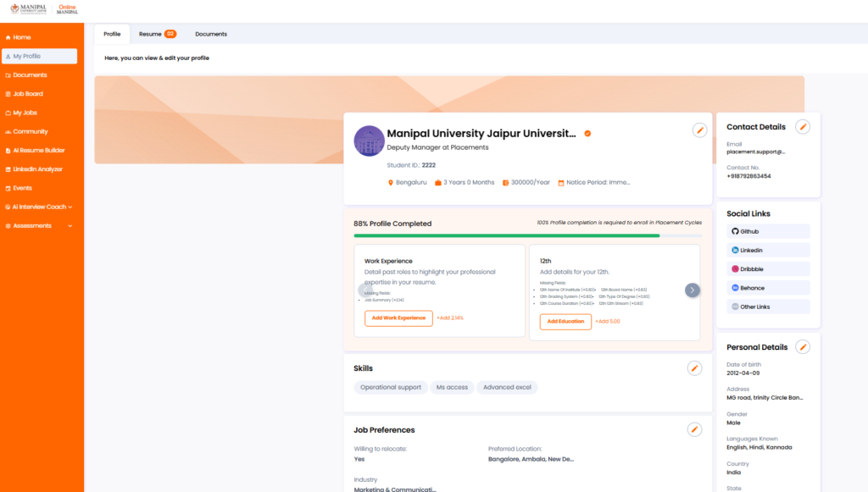Screen dimensions: 868x492
Task: Click the Skills section edit icon
Action: pyautogui.click(x=694, y=368)
